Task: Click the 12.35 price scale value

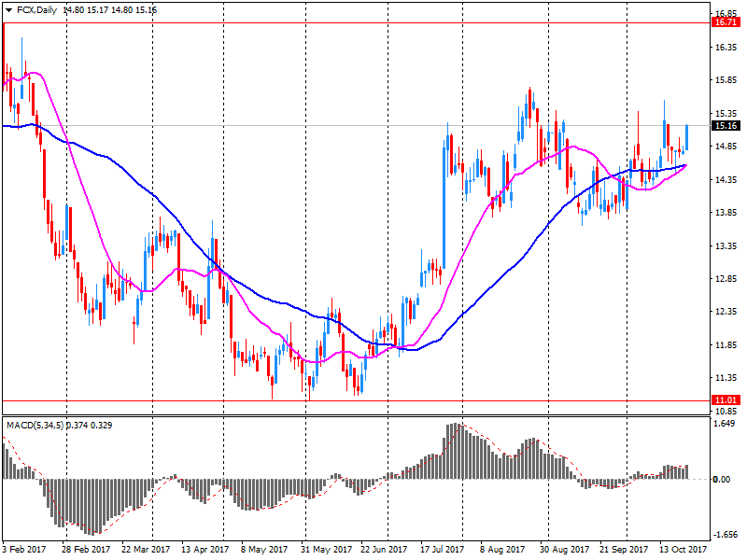Action: [726, 312]
